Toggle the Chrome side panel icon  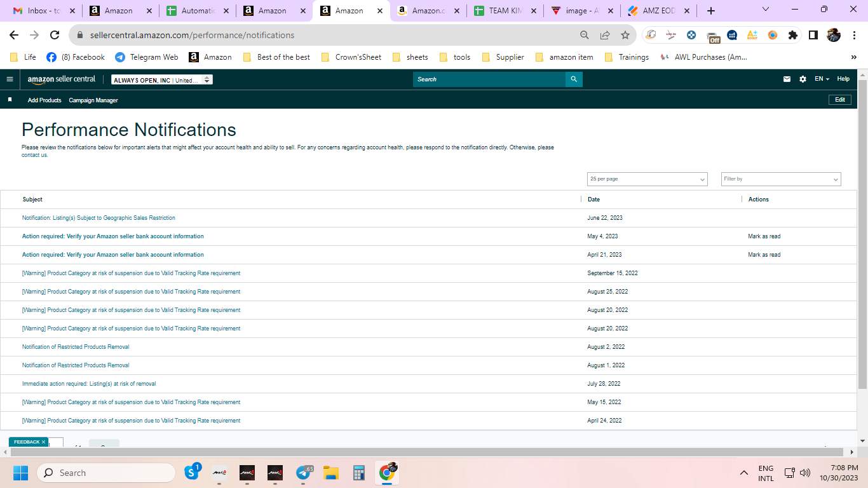[x=813, y=35]
